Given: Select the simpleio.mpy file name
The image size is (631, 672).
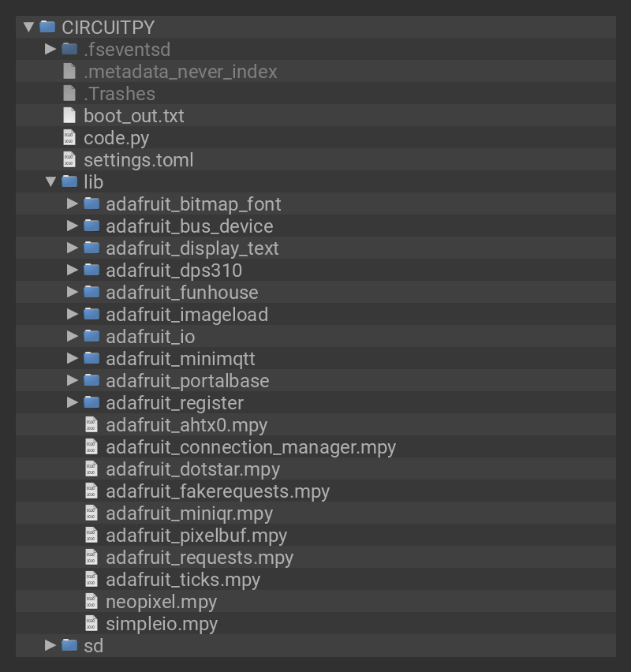Looking at the screenshot, I should point(162,623).
